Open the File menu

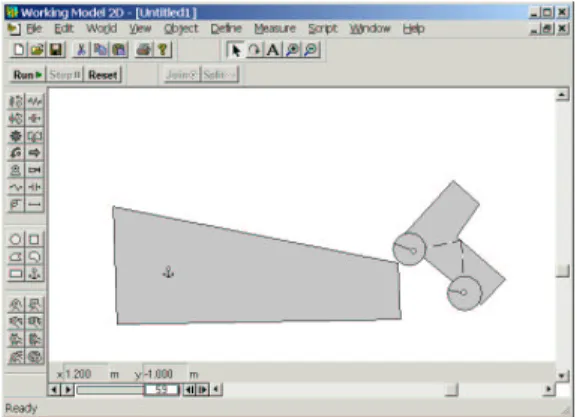(34, 29)
